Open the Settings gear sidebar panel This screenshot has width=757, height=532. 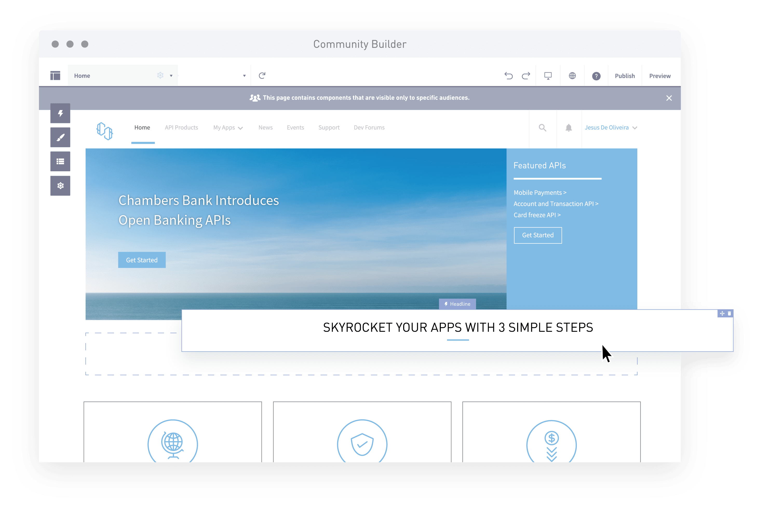click(x=60, y=186)
